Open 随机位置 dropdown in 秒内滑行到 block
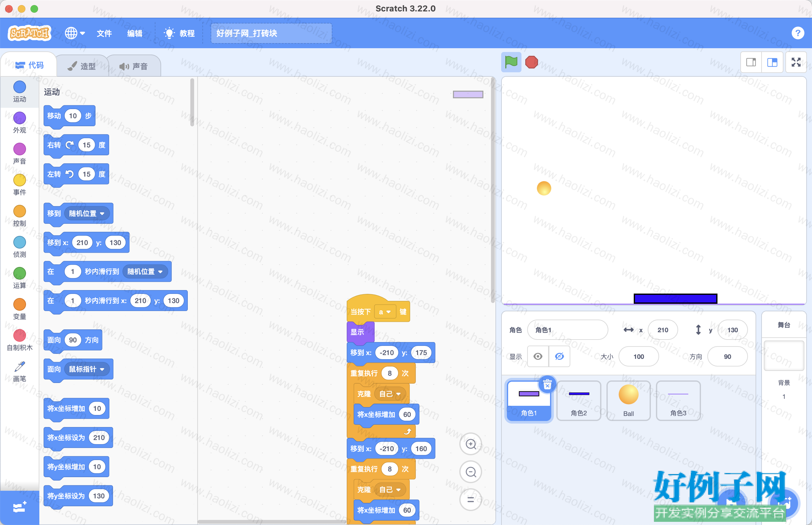This screenshot has height=525, width=812. point(145,271)
